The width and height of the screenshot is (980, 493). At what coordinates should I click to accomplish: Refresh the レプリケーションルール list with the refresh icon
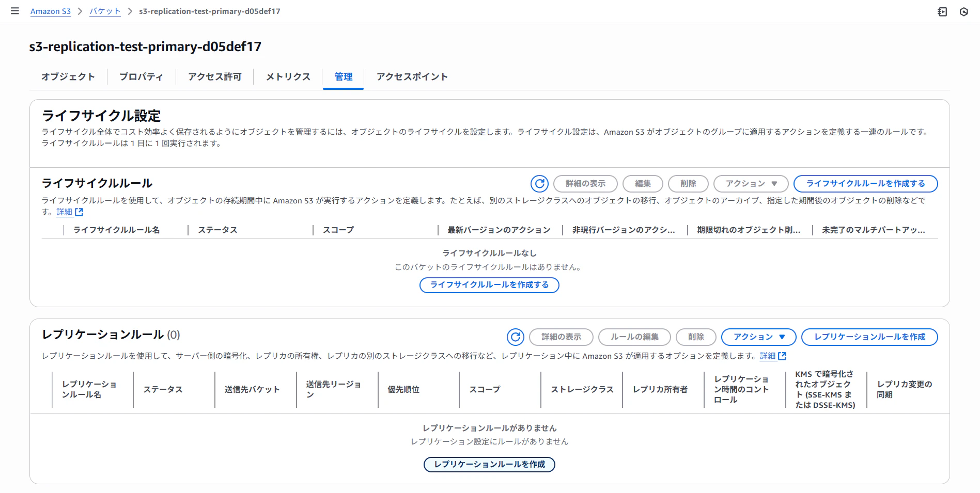(516, 337)
